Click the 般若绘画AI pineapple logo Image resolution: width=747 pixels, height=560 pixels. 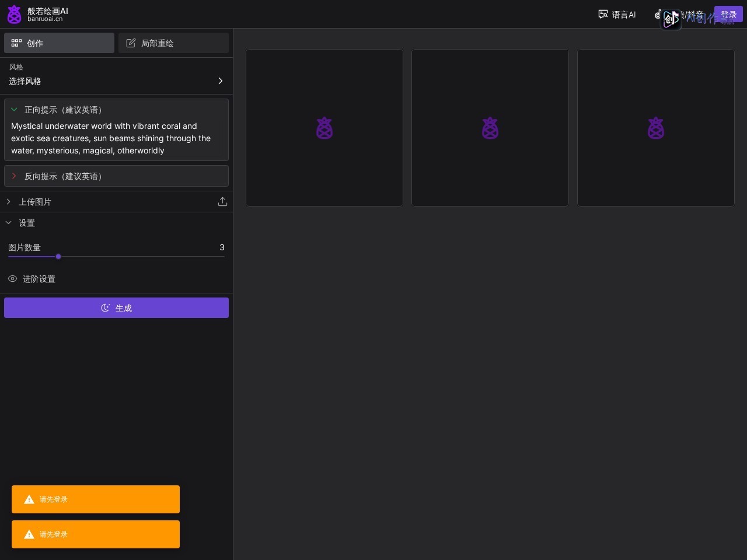click(14, 15)
